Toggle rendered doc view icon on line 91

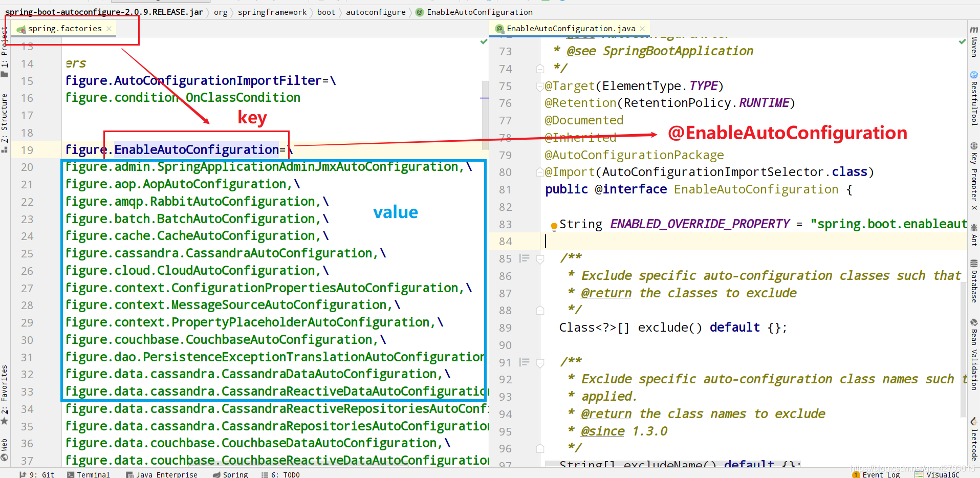[x=524, y=362]
